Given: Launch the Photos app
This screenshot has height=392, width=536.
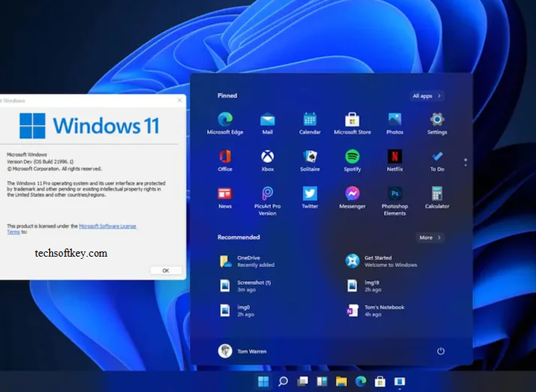Looking at the screenshot, I should click(x=395, y=123).
